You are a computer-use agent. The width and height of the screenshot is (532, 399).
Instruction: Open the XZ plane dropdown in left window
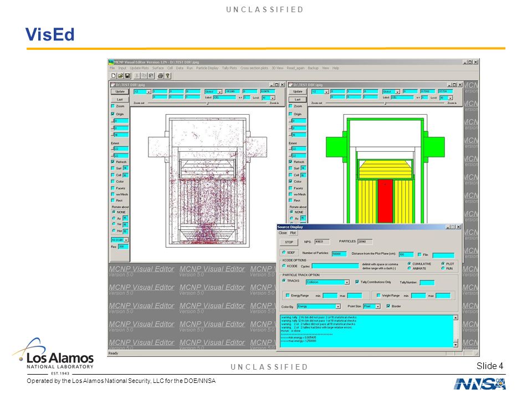tap(149, 92)
